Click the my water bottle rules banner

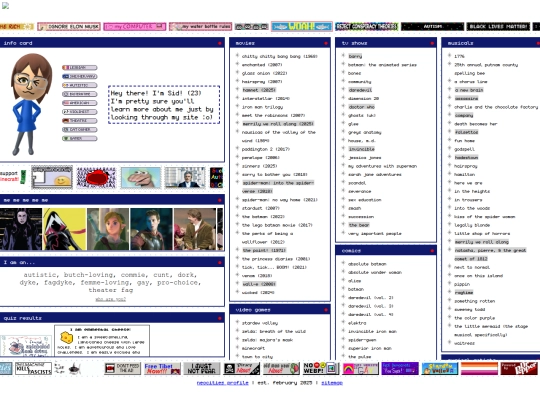click(200, 27)
